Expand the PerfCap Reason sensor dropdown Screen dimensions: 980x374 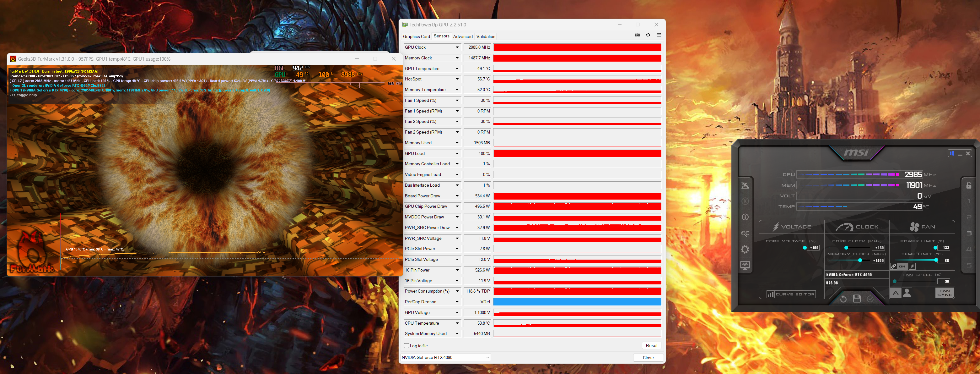457,302
